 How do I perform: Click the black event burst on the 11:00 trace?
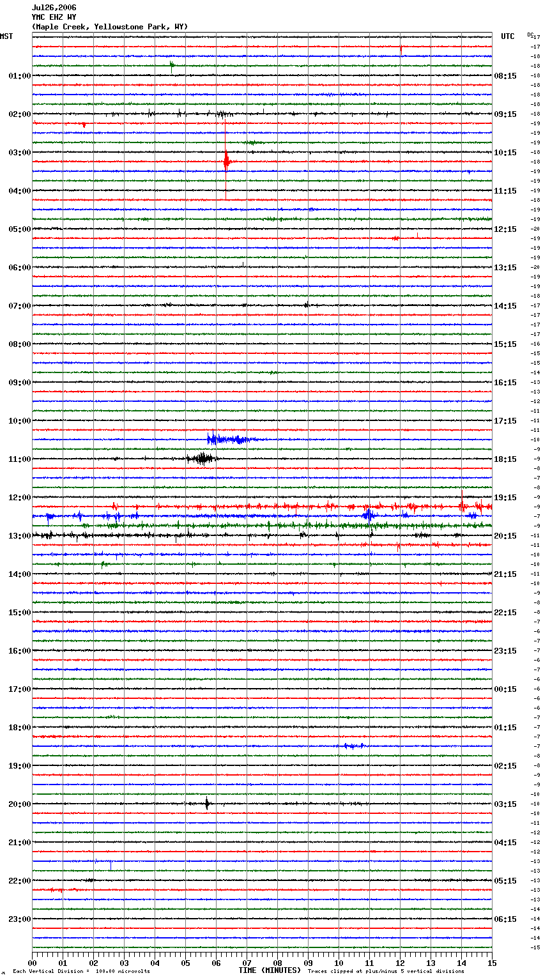(x=202, y=458)
